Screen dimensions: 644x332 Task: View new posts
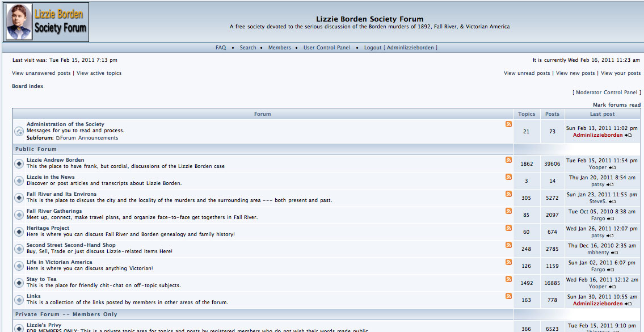575,73
